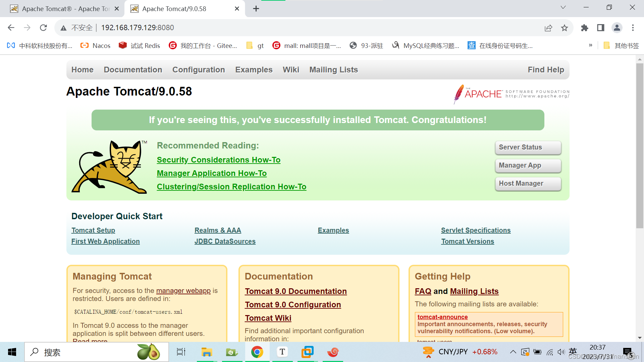Open the Windows Start menu
Viewport: 644px width, 362px height.
click(x=12, y=352)
